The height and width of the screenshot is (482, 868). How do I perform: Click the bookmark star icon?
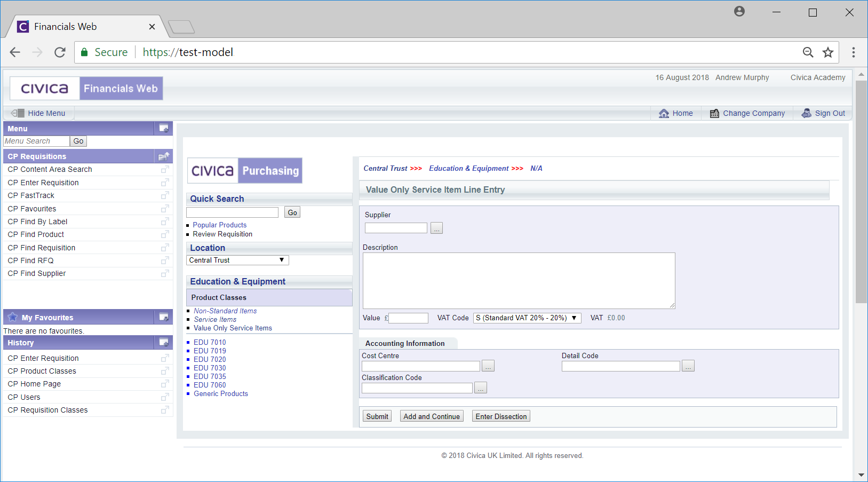(x=828, y=52)
